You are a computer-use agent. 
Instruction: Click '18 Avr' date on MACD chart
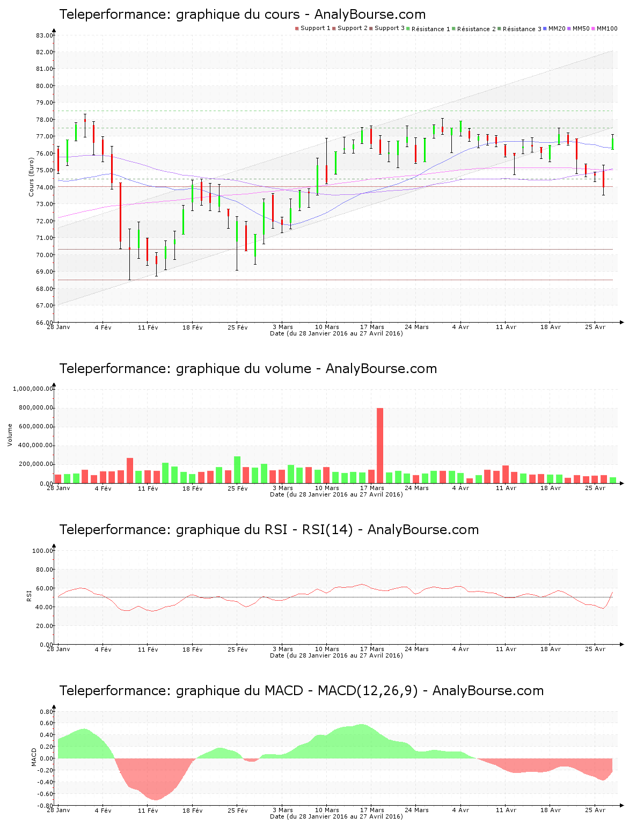(x=551, y=810)
